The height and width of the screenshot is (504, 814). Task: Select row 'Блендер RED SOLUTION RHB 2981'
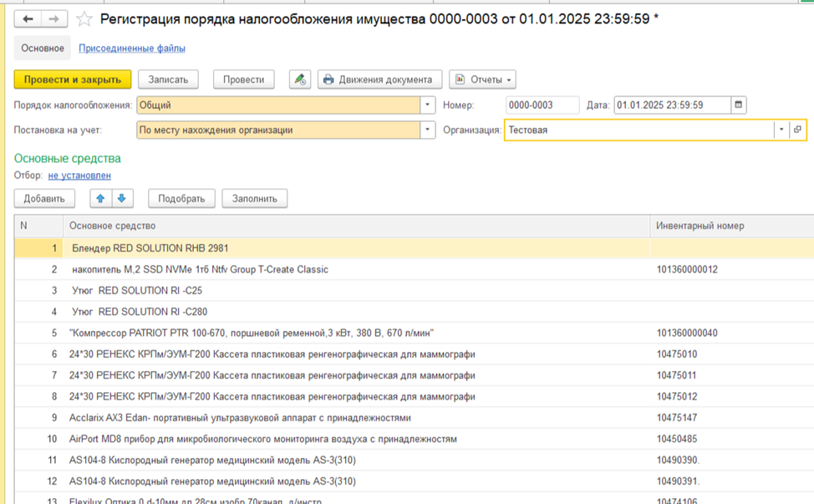[x=415, y=248]
